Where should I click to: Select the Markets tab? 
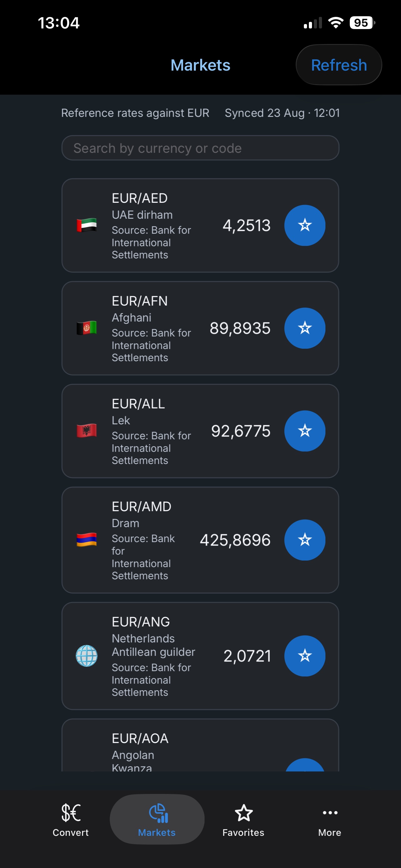(157, 820)
